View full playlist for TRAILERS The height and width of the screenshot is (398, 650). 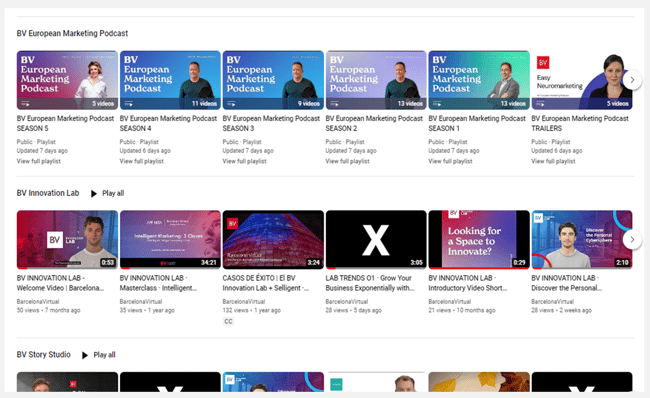(x=553, y=161)
